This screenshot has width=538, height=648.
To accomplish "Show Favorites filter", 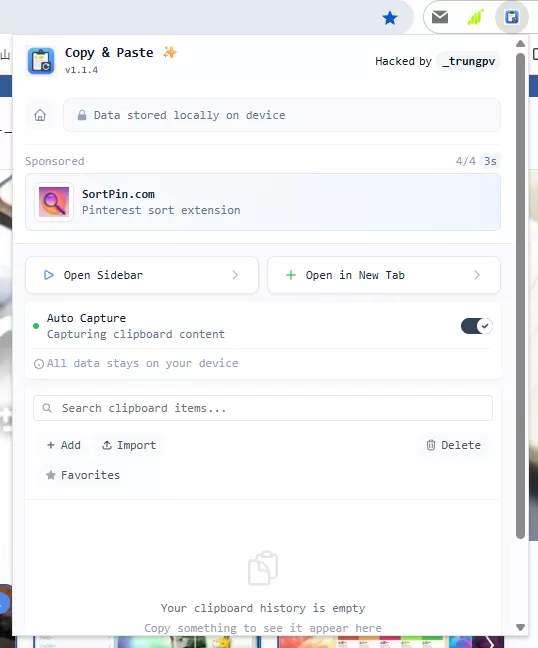I will click(x=83, y=475).
